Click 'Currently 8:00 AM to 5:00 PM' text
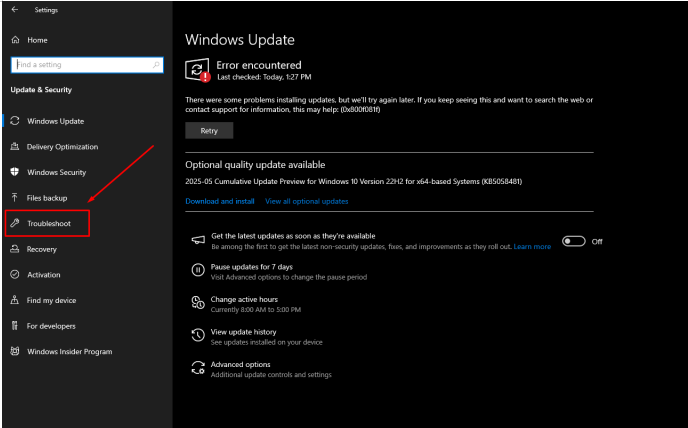 [256, 309]
